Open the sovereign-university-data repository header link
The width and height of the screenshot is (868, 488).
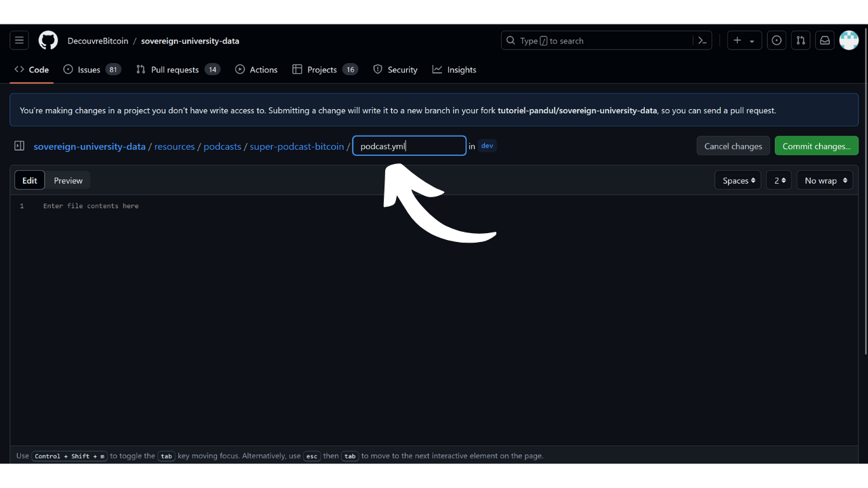pos(190,41)
